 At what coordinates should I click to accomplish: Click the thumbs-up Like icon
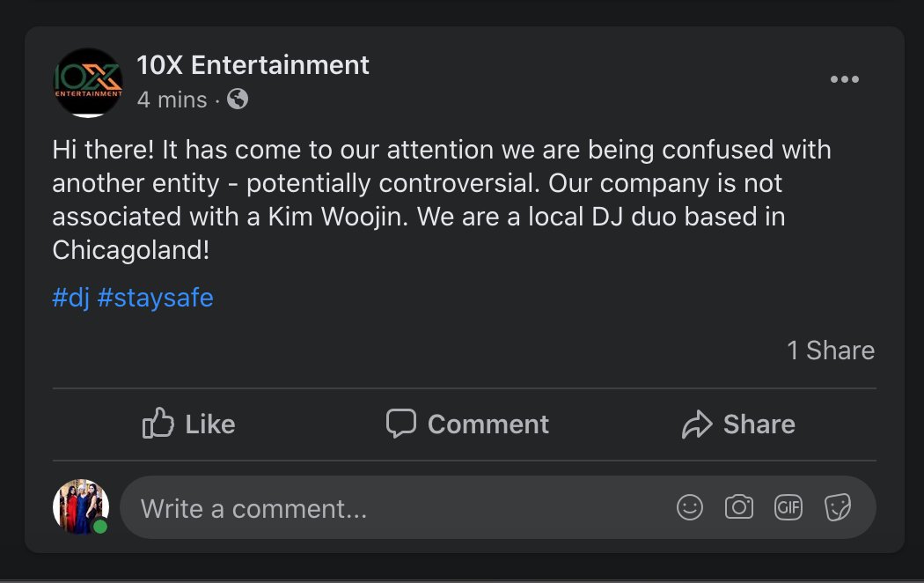(x=158, y=423)
